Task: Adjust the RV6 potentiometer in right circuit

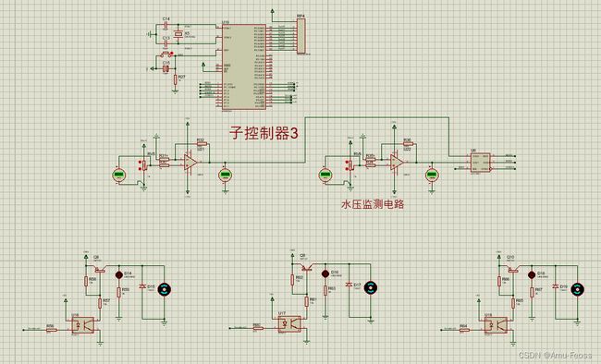Action: tap(350, 165)
